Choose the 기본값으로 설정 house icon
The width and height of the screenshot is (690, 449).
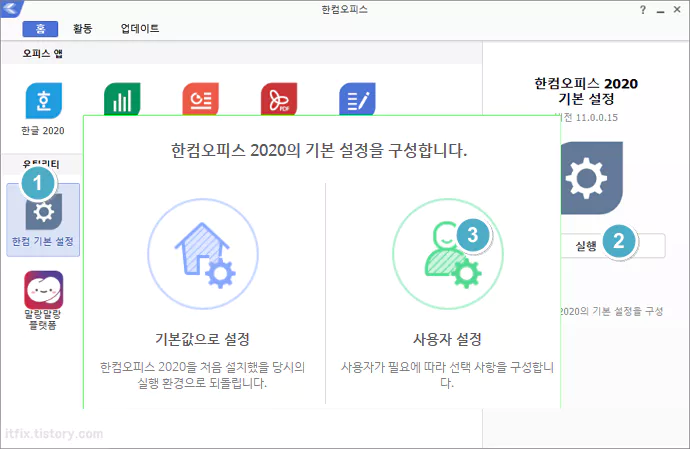pos(203,254)
